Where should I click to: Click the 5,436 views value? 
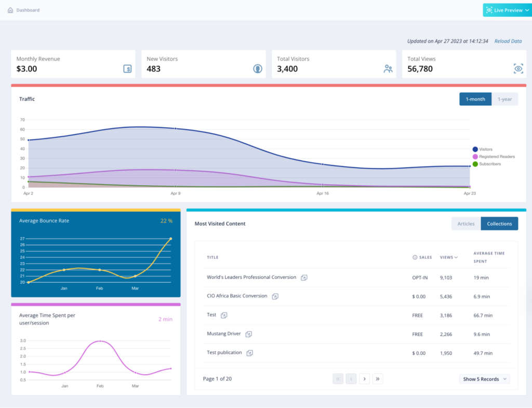coord(446,296)
